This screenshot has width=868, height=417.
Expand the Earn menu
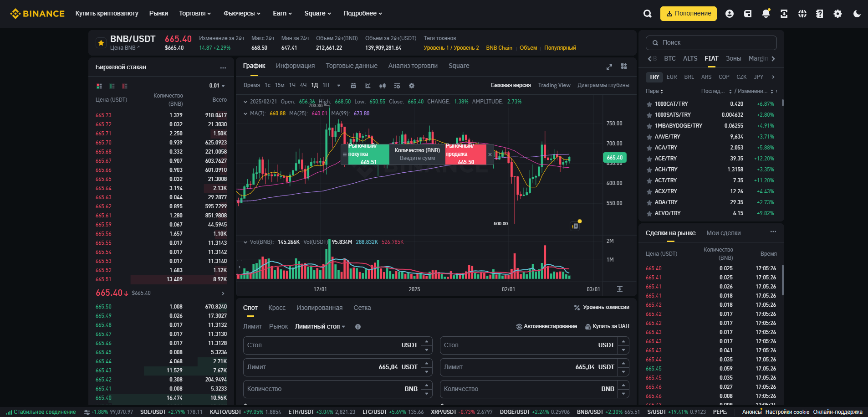[282, 13]
